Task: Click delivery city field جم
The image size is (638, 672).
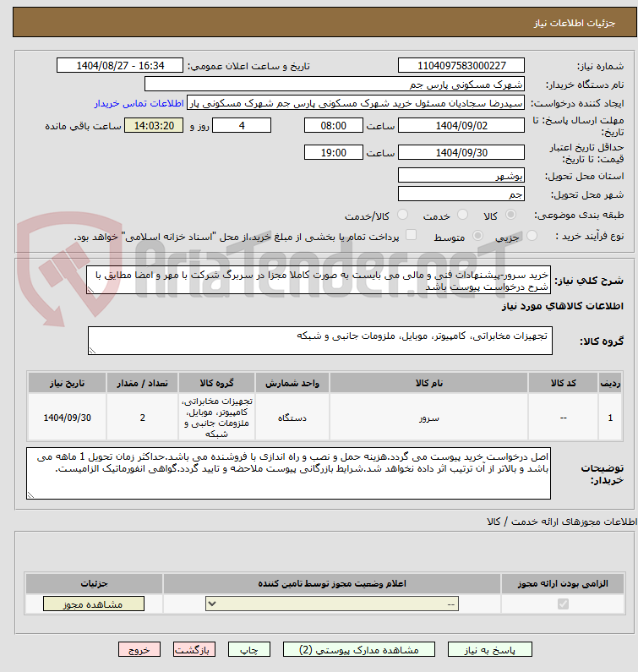Action: (x=461, y=194)
